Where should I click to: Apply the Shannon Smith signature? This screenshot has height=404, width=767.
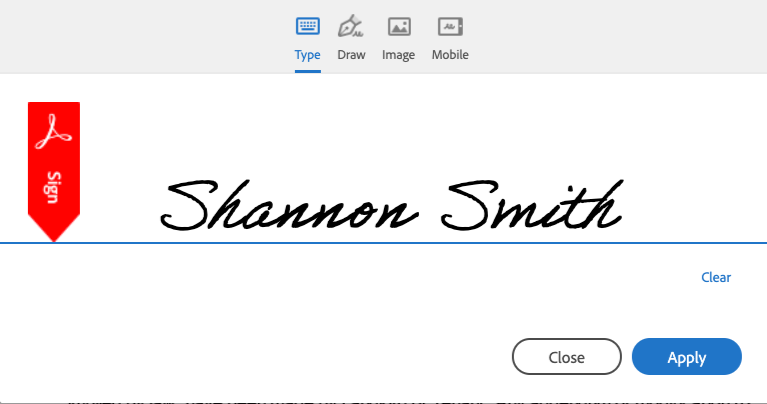tap(687, 357)
